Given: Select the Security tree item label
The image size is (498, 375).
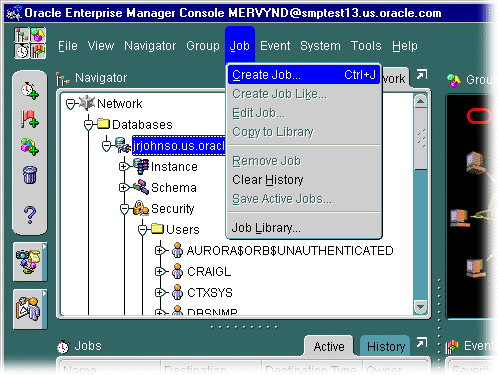Looking at the screenshot, I should 173,209.
